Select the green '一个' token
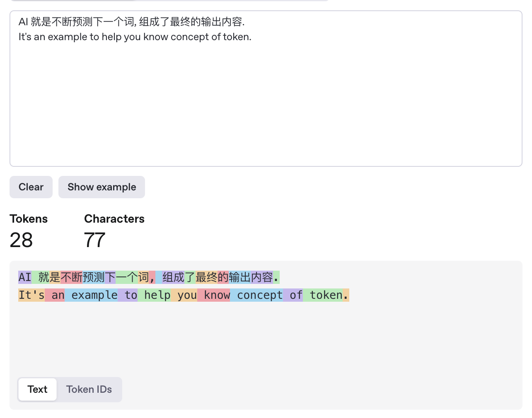Image resolution: width=532 pixels, height=418 pixels. click(127, 277)
